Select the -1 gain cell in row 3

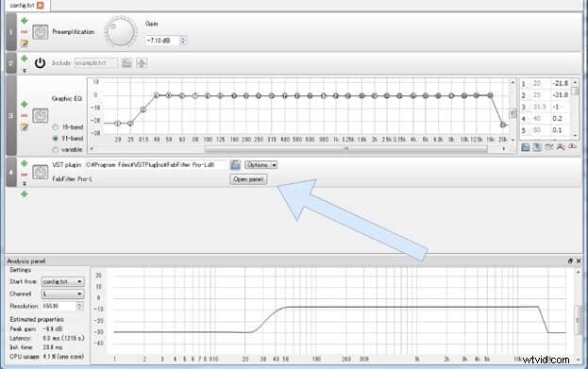coord(561,107)
